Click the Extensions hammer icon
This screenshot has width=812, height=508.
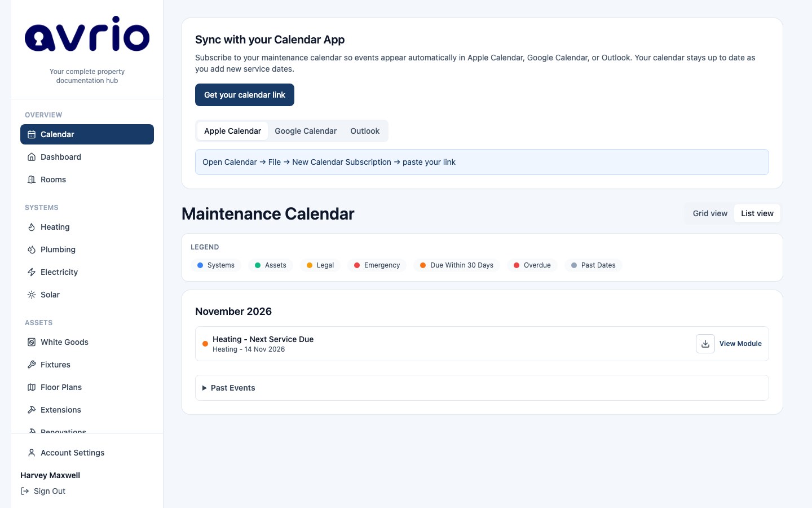[32, 410]
